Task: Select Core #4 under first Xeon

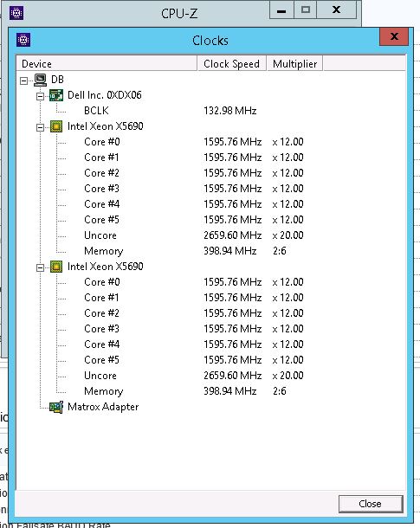Action: click(x=102, y=204)
